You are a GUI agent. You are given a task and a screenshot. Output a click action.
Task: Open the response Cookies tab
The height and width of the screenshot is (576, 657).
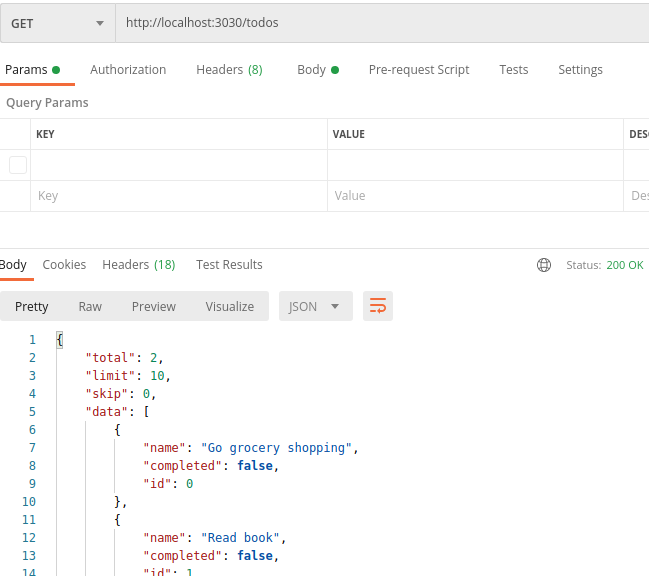coord(64,265)
